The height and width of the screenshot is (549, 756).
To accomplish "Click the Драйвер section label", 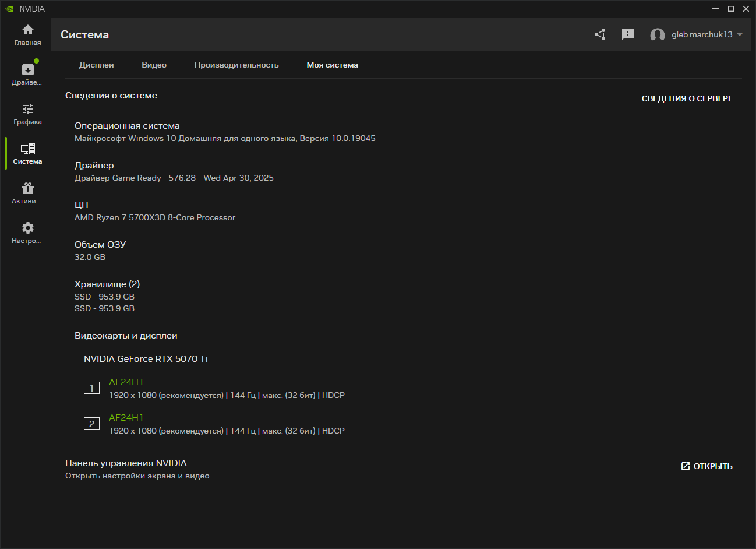I will coord(94,166).
